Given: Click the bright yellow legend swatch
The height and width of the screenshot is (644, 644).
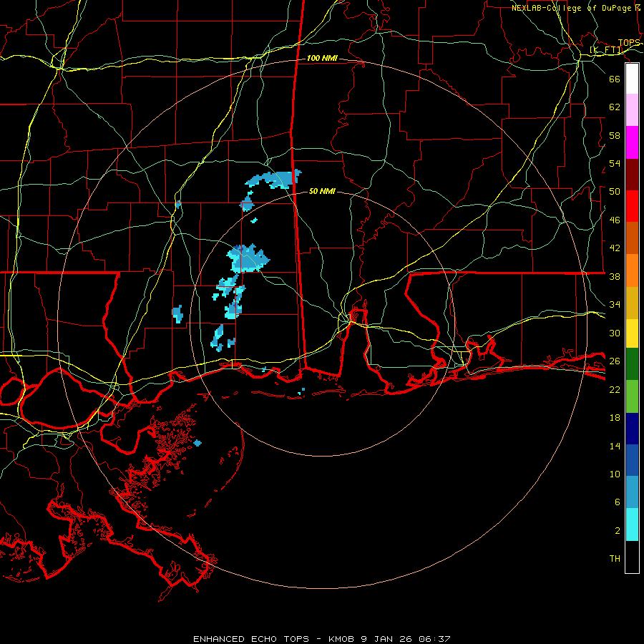Looking at the screenshot, I should pos(632,333).
